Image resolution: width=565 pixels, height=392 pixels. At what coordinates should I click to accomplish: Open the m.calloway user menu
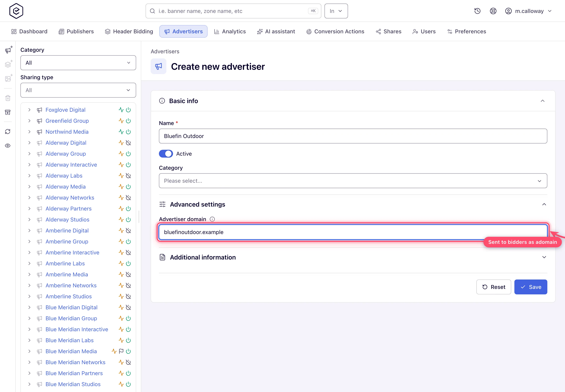click(x=529, y=11)
